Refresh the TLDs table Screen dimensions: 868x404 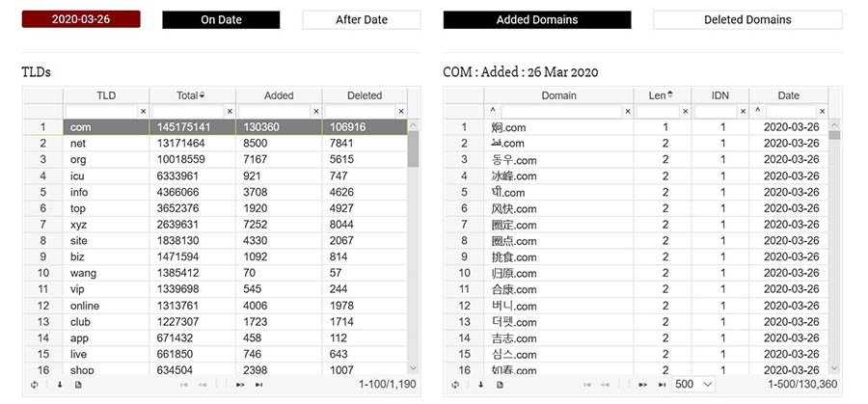point(35,385)
